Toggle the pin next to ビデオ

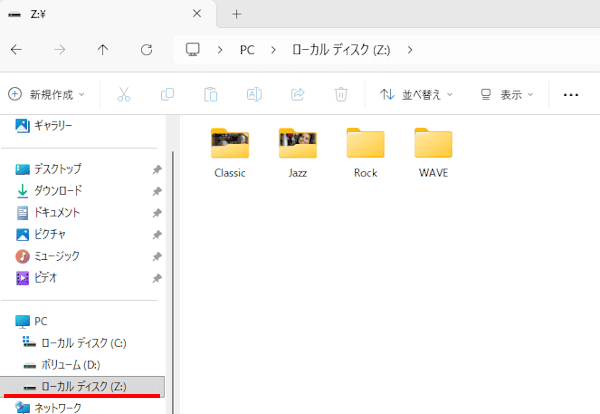pos(157,278)
